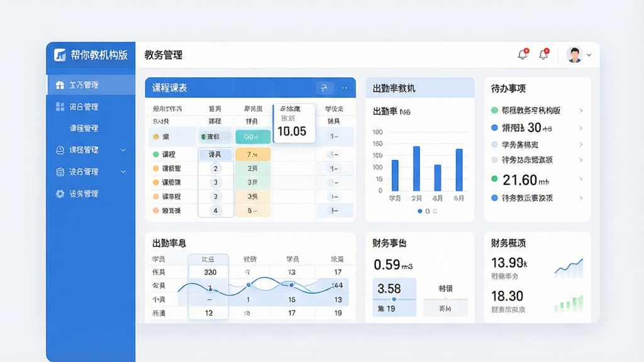Screen dimensions: 644x362
Task: Click the gear icon in the sidebar
Action: [60, 194]
